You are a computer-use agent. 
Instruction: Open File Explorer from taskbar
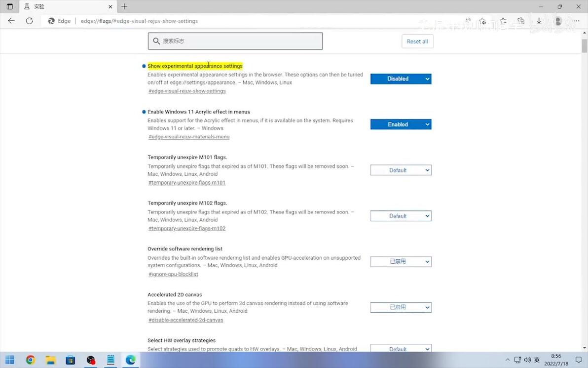(x=50, y=360)
